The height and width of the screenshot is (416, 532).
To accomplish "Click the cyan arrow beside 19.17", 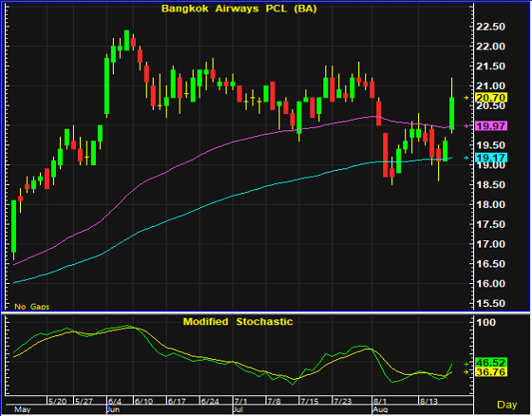I will (x=466, y=158).
